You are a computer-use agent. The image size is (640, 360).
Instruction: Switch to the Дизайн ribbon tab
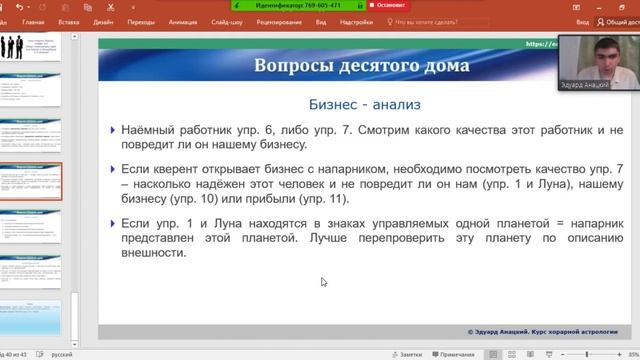point(103,22)
